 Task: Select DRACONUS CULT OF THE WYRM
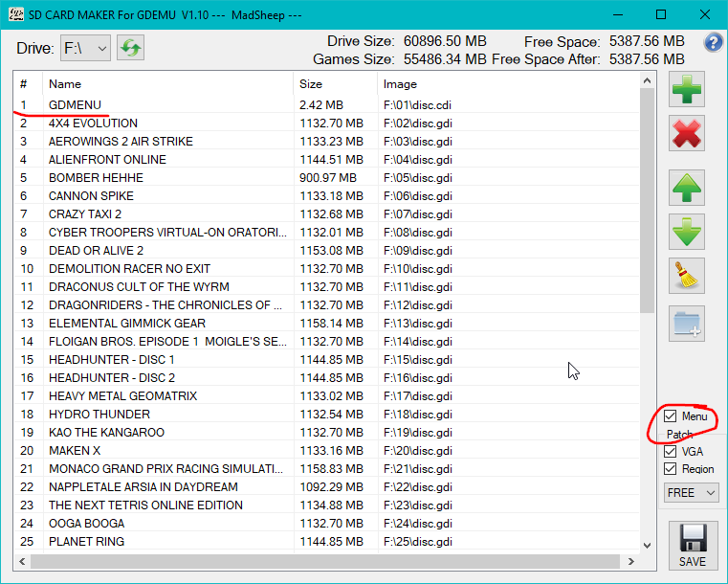coord(326,286)
